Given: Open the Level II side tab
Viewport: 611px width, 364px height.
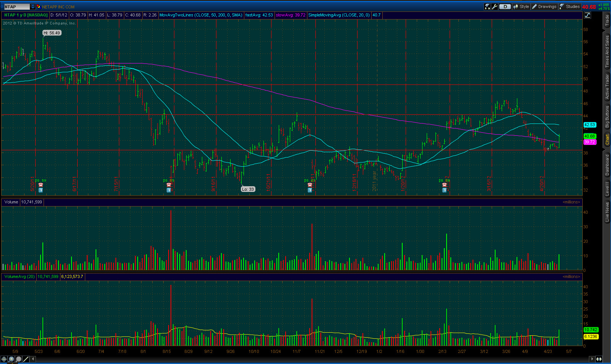Looking at the screenshot, I should click(x=607, y=188).
